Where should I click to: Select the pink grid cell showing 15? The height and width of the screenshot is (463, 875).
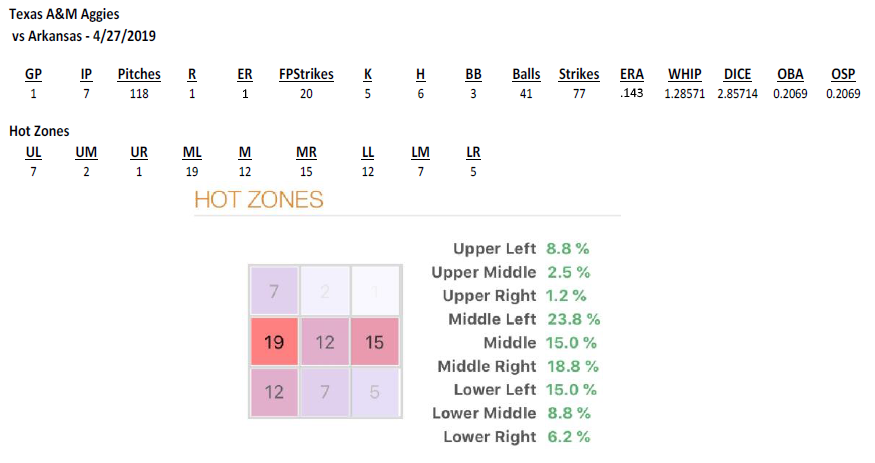point(375,342)
